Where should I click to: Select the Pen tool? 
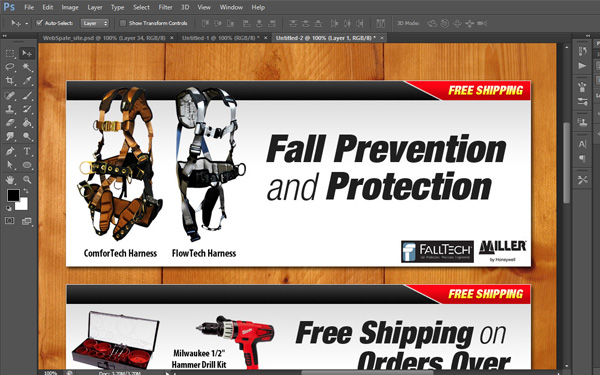tap(10, 151)
